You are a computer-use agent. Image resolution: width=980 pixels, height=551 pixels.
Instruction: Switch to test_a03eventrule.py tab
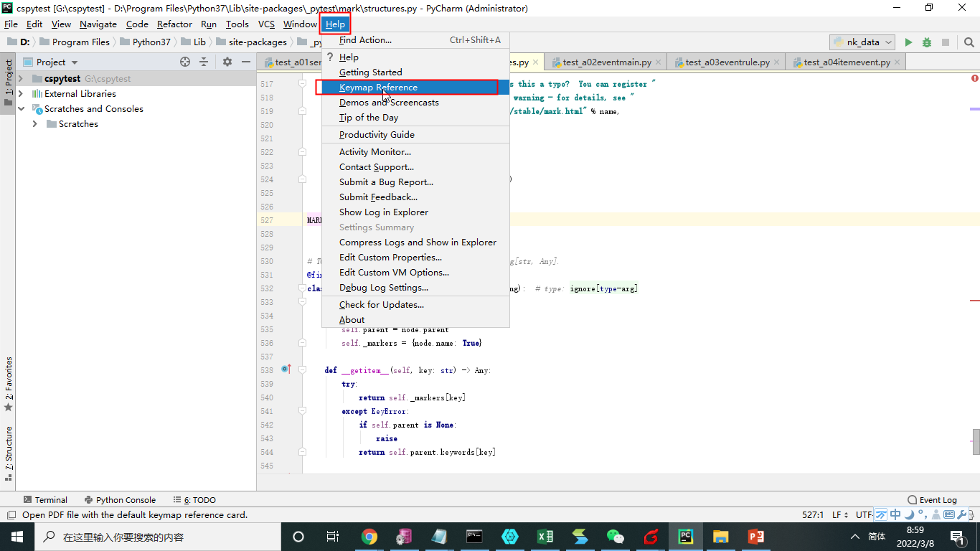[x=727, y=62]
